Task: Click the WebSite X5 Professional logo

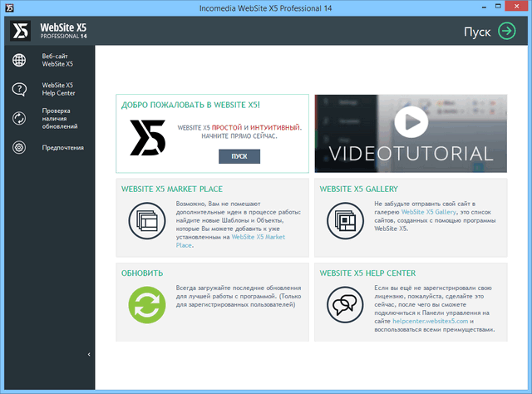Action: click(48, 31)
